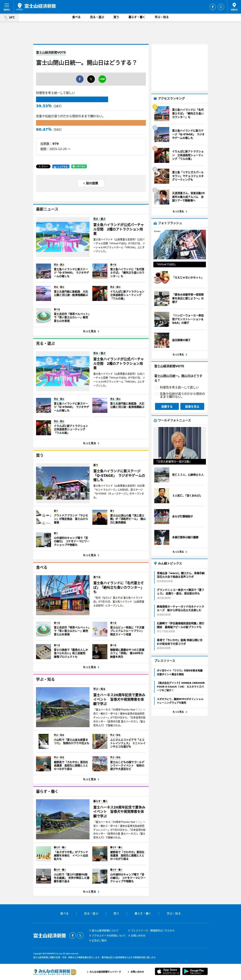Read article 富士山山頂山小屋「頂上富士館」
Image resolution: width=241 pixels, height=980 pixels.
128,519
